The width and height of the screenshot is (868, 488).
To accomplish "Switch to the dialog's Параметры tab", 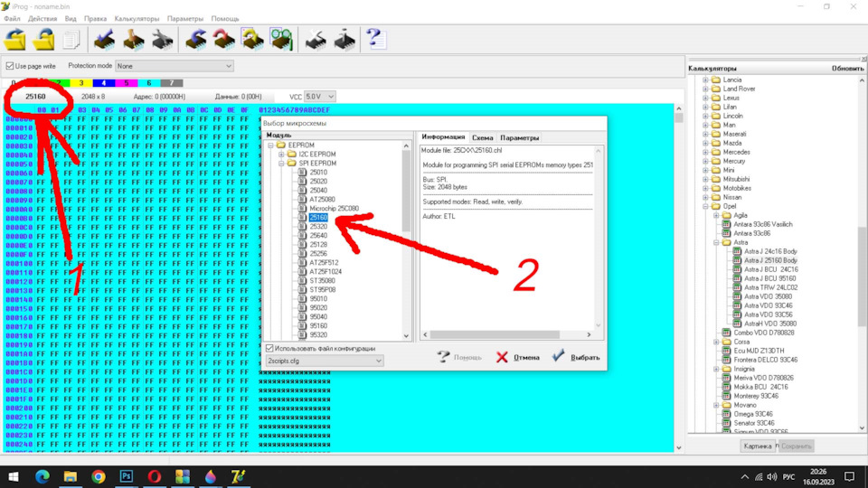I will tap(519, 137).
